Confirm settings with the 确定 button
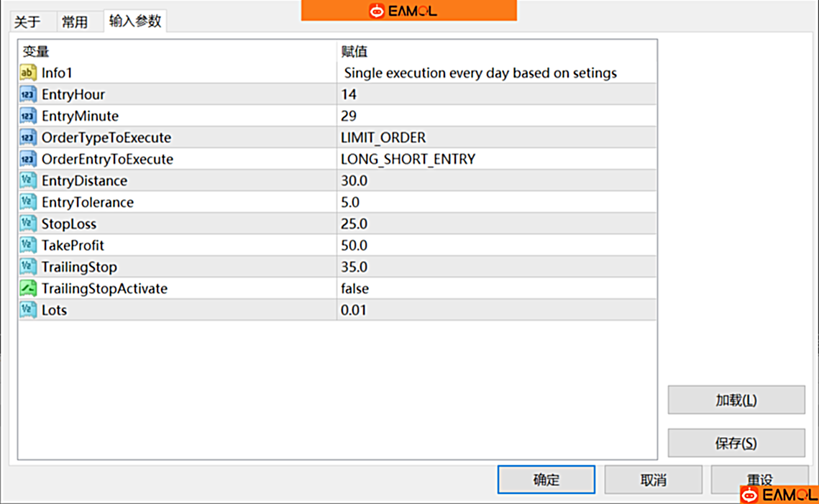 [x=546, y=480]
